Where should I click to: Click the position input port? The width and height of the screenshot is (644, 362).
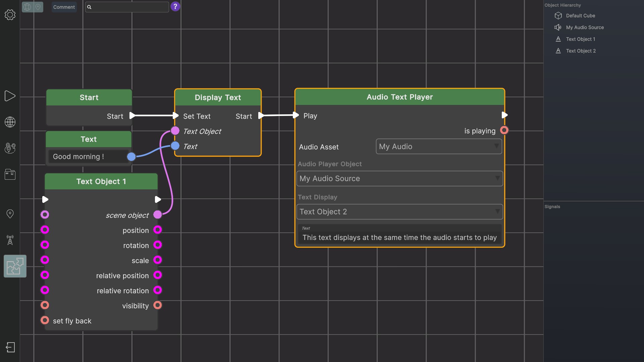[x=45, y=230]
